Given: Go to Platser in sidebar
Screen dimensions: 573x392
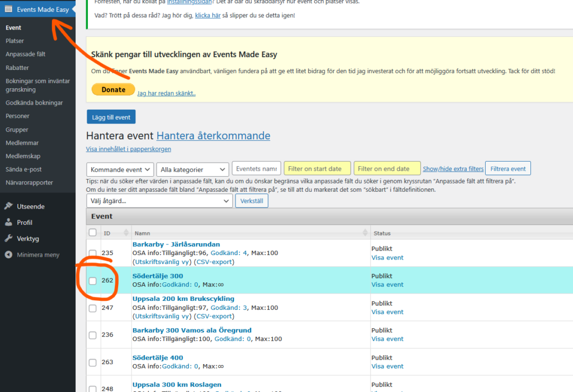Looking at the screenshot, I should (x=15, y=41).
